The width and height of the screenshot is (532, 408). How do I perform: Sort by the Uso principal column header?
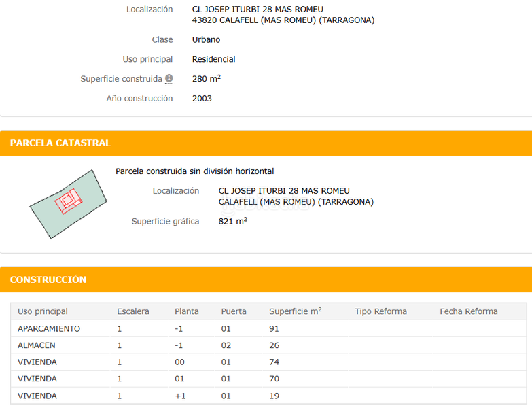(43, 311)
